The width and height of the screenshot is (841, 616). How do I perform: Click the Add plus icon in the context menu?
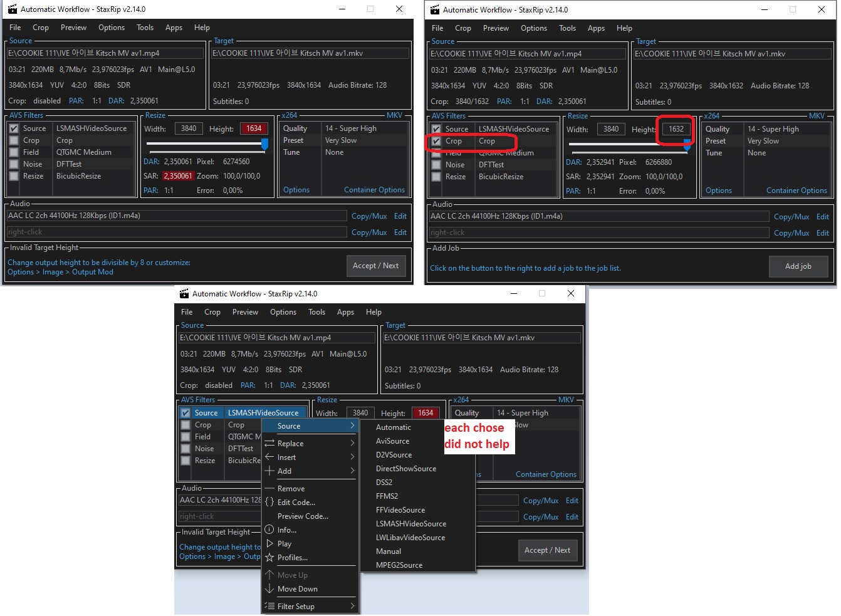click(269, 471)
